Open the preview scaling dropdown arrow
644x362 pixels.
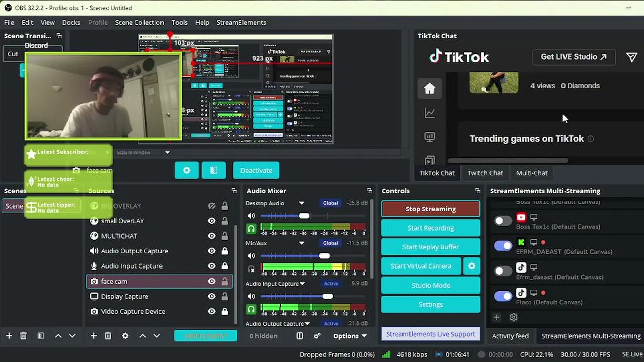point(167,152)
